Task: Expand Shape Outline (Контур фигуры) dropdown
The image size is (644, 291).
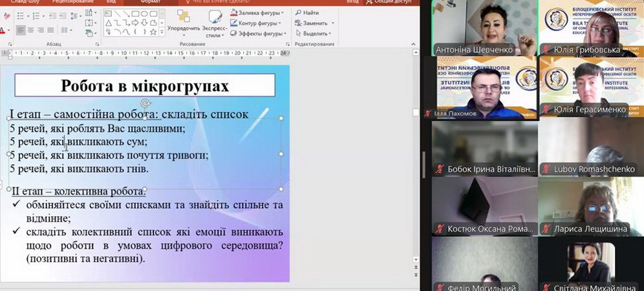Action: point(256,23)
